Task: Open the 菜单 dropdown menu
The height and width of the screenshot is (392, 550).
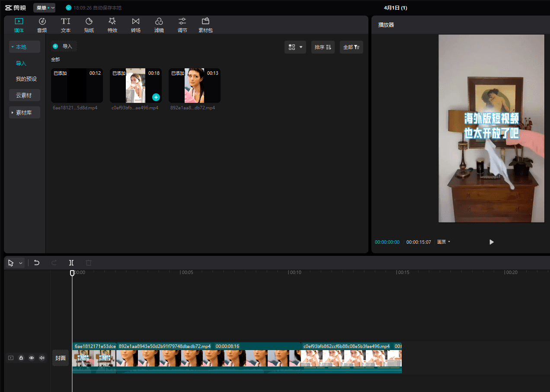Action: pos(44,8)
